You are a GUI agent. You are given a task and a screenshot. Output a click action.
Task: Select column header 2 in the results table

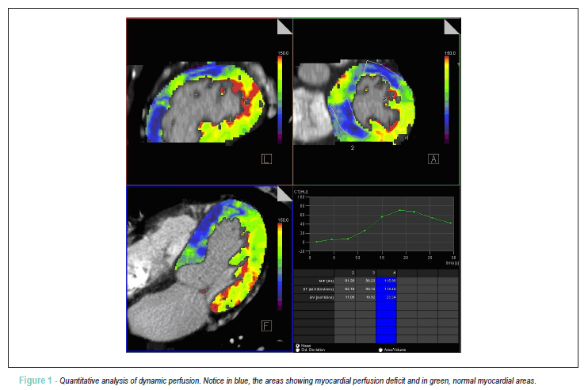(x=345, y=273)
